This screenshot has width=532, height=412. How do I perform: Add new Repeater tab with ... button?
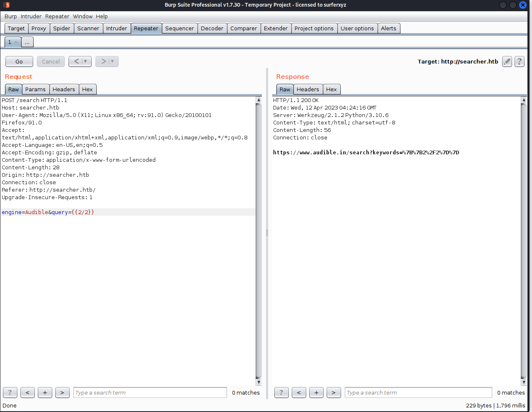pyautogui.click(x=27, y=42)
